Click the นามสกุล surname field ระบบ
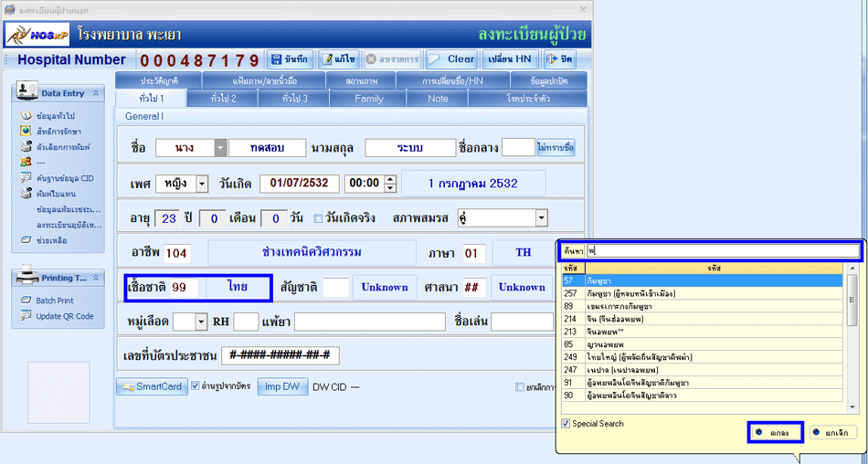This screenshot has height=464, width=868. (409, 148)
